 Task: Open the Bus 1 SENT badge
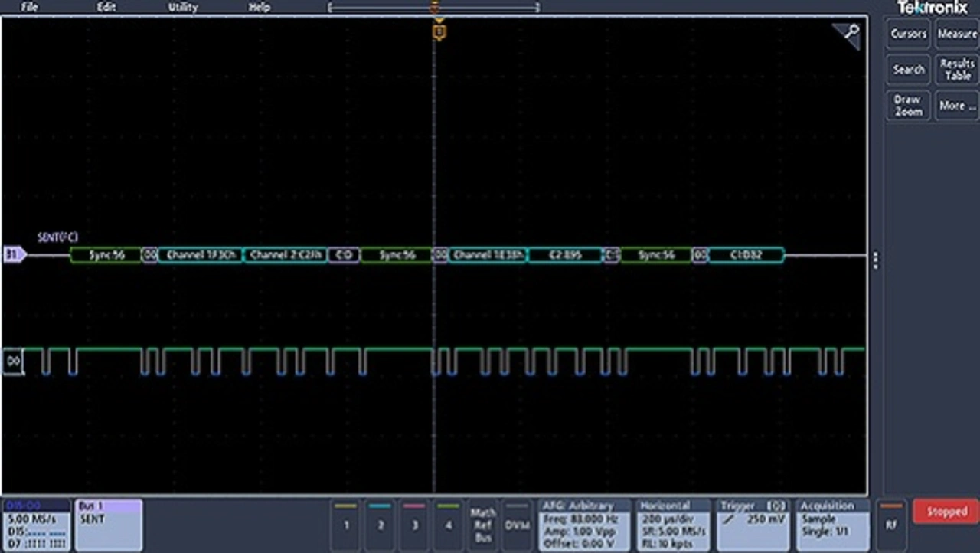pyautogui.click(x=108, y=525)
